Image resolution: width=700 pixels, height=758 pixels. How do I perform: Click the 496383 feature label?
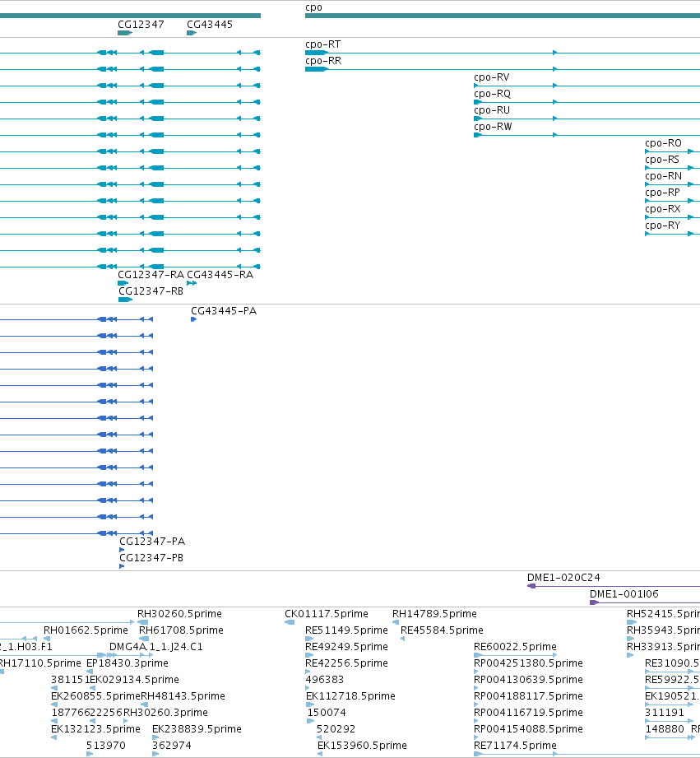pyautogui.click(x=325, y=680)
